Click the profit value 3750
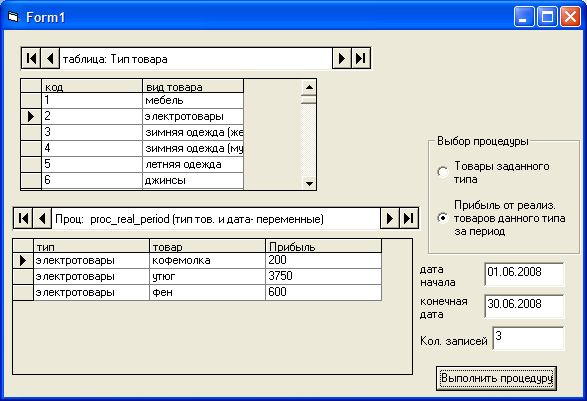Viewport: 587px width, 401px height. pos(323,276)
